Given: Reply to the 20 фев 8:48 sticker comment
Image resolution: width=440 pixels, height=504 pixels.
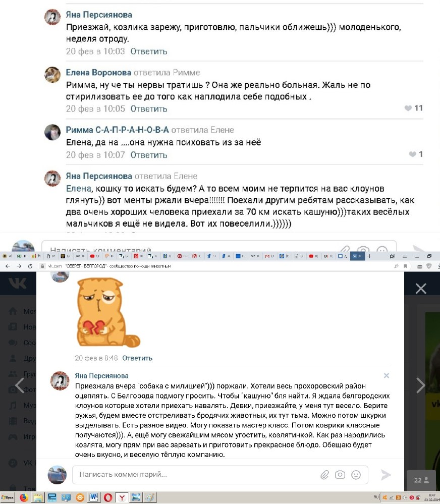Looking at the screenshot, I should point(137,358).
